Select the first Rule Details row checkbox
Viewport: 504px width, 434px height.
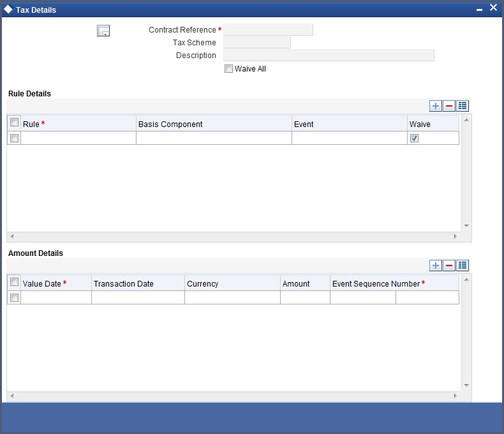pos(14,138)
